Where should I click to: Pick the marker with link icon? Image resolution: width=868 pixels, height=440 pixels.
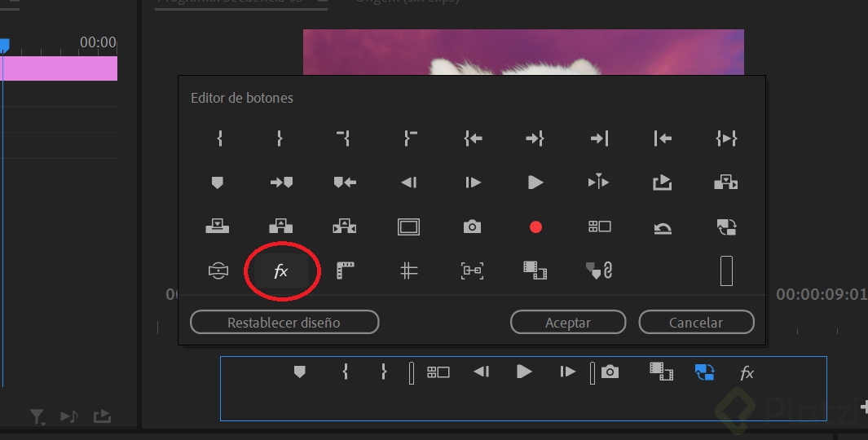pyautogui.click(x=599, y=271)
